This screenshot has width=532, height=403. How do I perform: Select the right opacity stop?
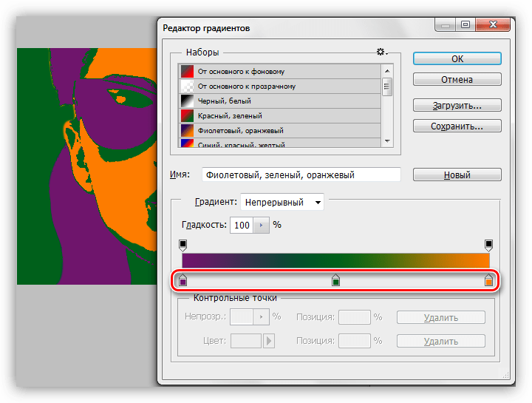(488, 245)
